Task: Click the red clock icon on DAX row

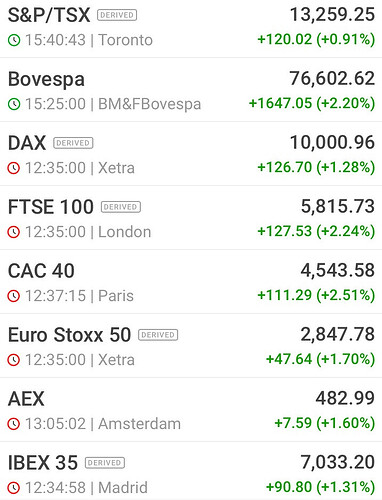Action: pos(14,168)
